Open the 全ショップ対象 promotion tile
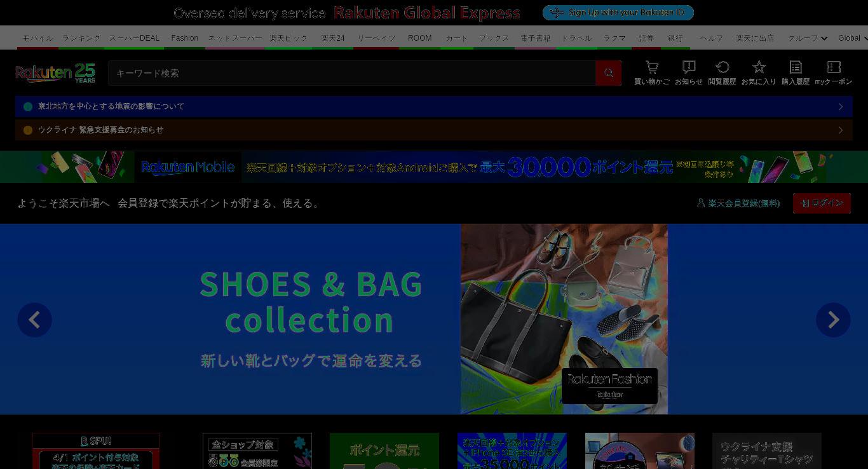 click(257, 451)
